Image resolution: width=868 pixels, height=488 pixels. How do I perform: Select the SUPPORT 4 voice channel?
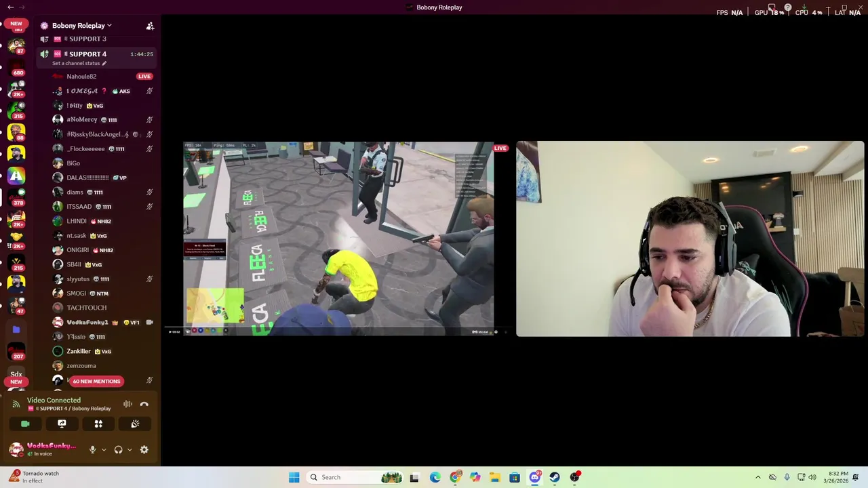95,54
